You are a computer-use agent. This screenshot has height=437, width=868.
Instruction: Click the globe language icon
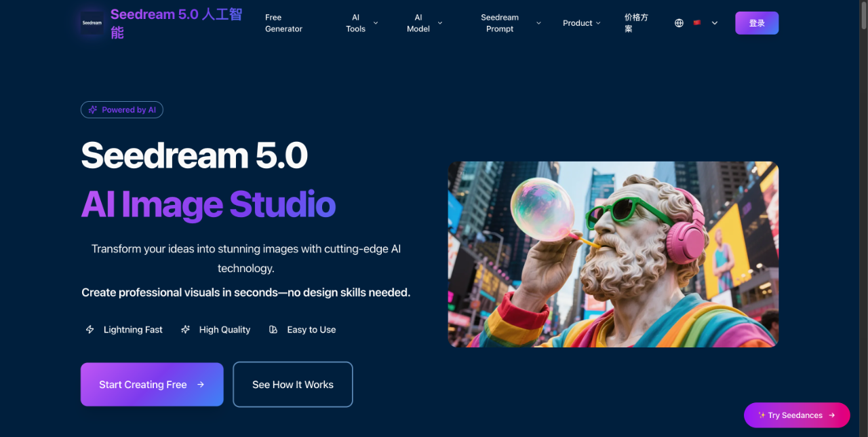679,22
